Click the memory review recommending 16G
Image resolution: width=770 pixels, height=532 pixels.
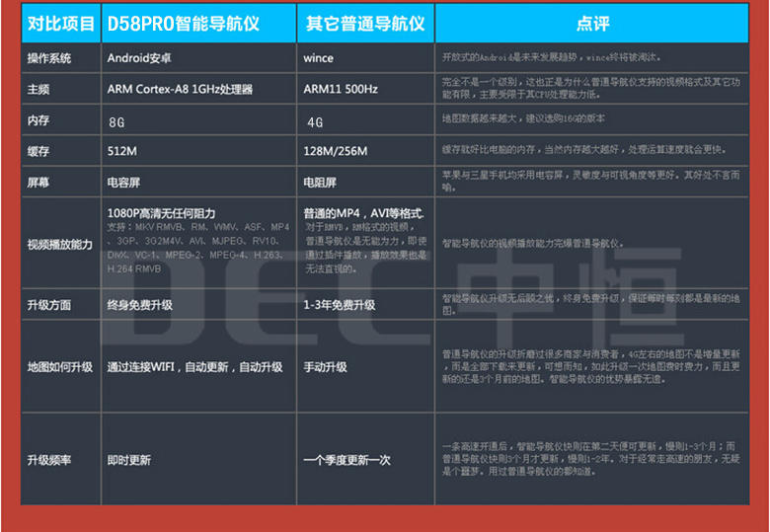pyautogui.click(x=523, y=118)
